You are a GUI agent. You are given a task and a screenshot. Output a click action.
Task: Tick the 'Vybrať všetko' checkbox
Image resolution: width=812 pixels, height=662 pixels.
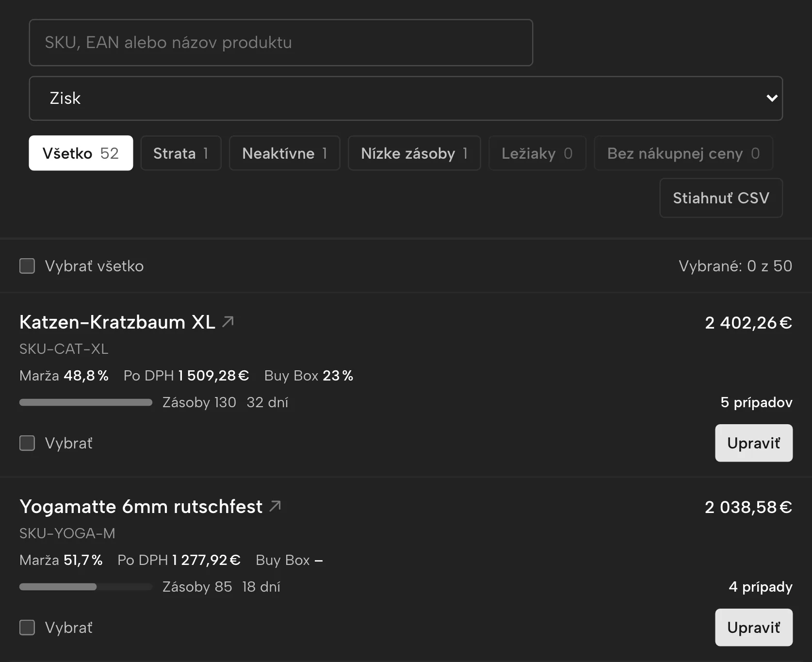pos(27,266)
